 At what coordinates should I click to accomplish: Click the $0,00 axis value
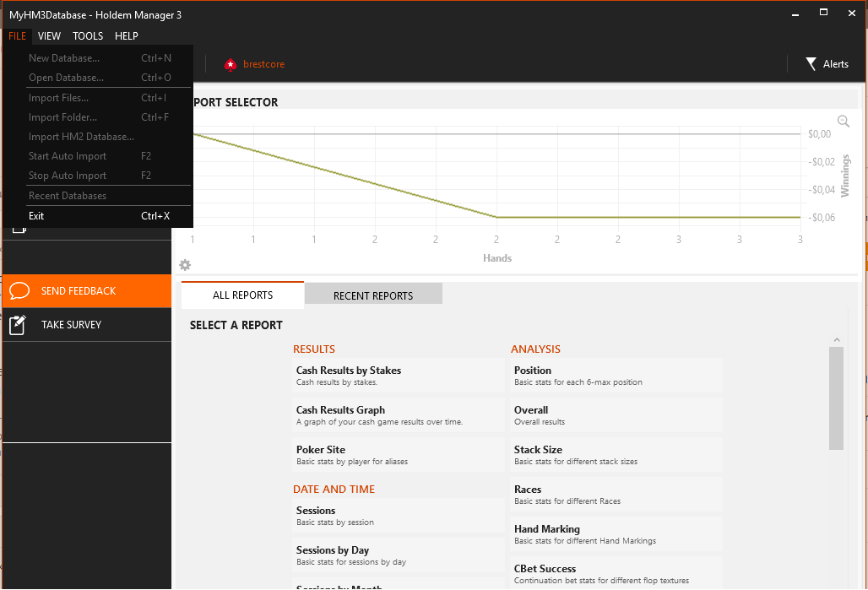pos(819,134)
